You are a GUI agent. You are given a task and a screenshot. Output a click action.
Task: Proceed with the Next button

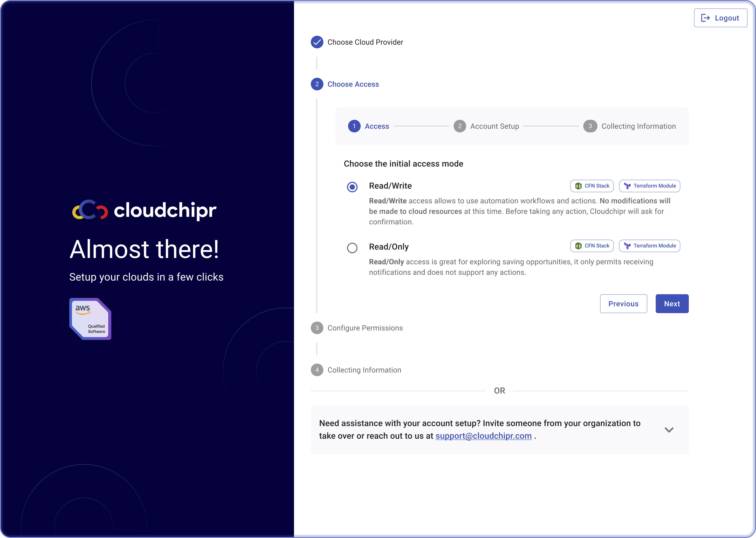pos(672,304)
